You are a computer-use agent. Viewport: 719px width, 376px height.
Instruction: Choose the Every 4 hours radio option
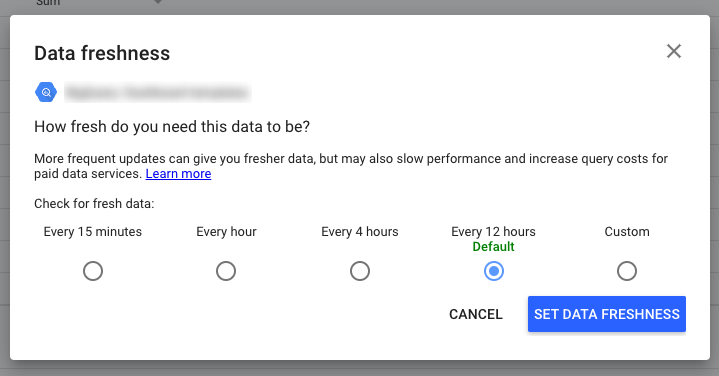point(360,271)
